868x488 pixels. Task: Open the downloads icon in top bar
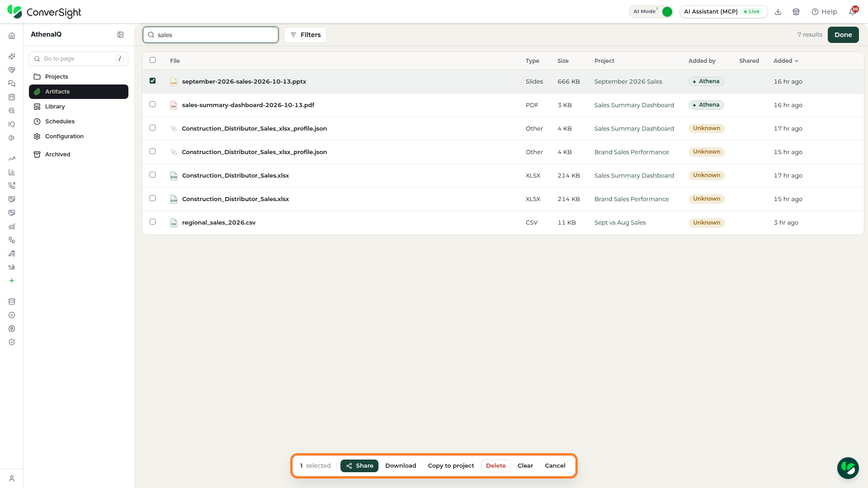point(778,12)
